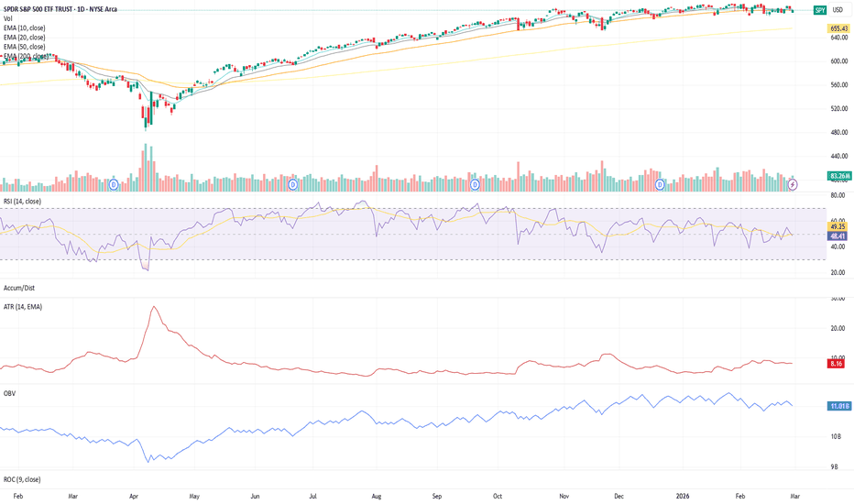Viewport: 854px width, 504px height.
Task: Click the Jul label on time axis
Action: tap(312, 497)
